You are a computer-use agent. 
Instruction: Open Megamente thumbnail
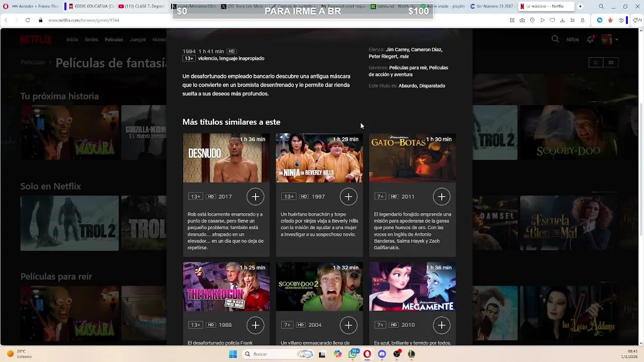click(412, 287)
